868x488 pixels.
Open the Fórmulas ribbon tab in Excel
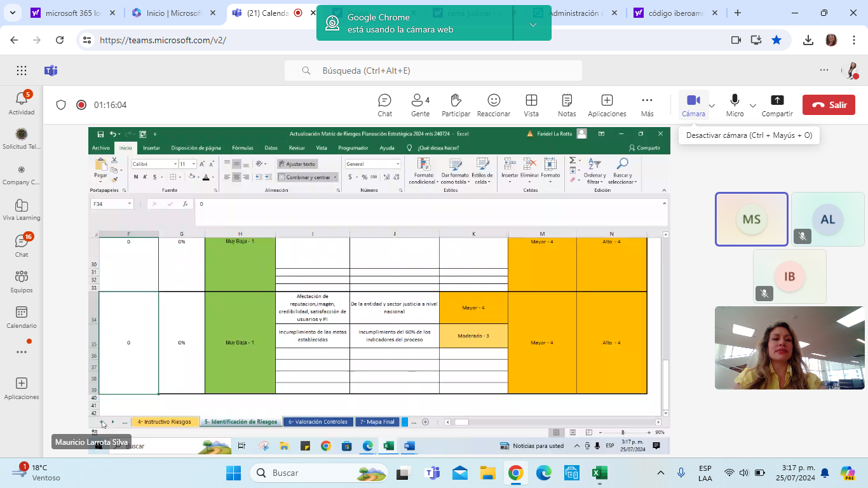243,148
